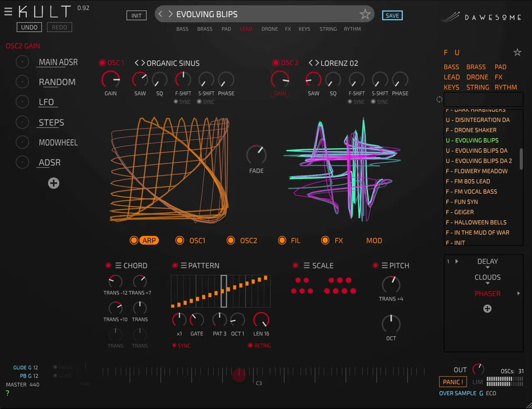Click the SAVE button
The image size is (532, 409).
tap(392, 15)
